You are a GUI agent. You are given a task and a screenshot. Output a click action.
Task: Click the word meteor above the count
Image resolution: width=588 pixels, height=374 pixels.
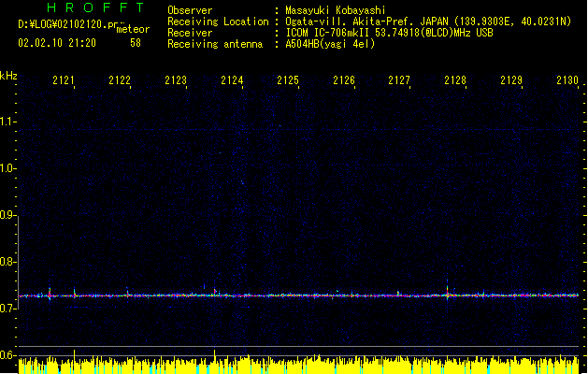(x=133, y=29)
